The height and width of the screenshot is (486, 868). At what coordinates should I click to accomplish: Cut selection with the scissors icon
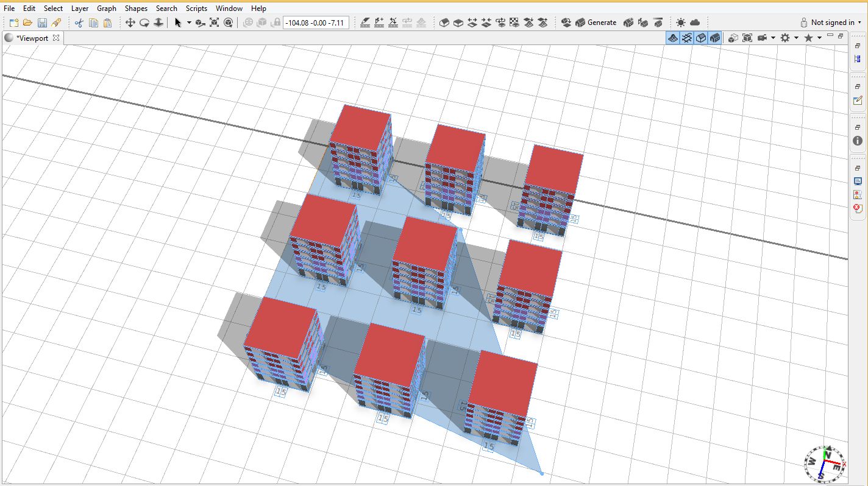[79, 23]
